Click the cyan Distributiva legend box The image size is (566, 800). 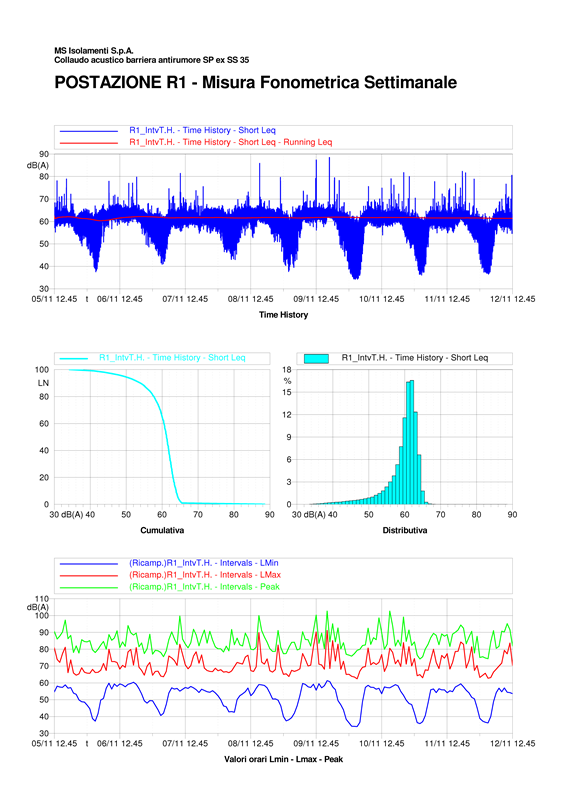coord(316,358)
